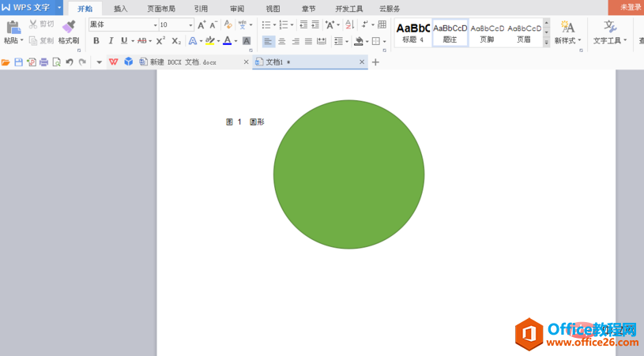Click the Sort A-Z icon
Viewport: 644px width, 356px height.
349,25
